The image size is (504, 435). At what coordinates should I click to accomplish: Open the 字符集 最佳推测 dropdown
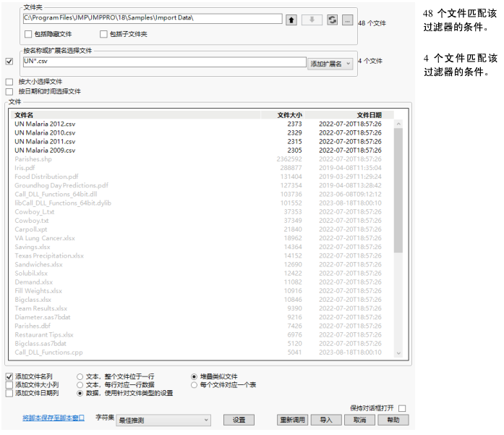click(163, 421)
